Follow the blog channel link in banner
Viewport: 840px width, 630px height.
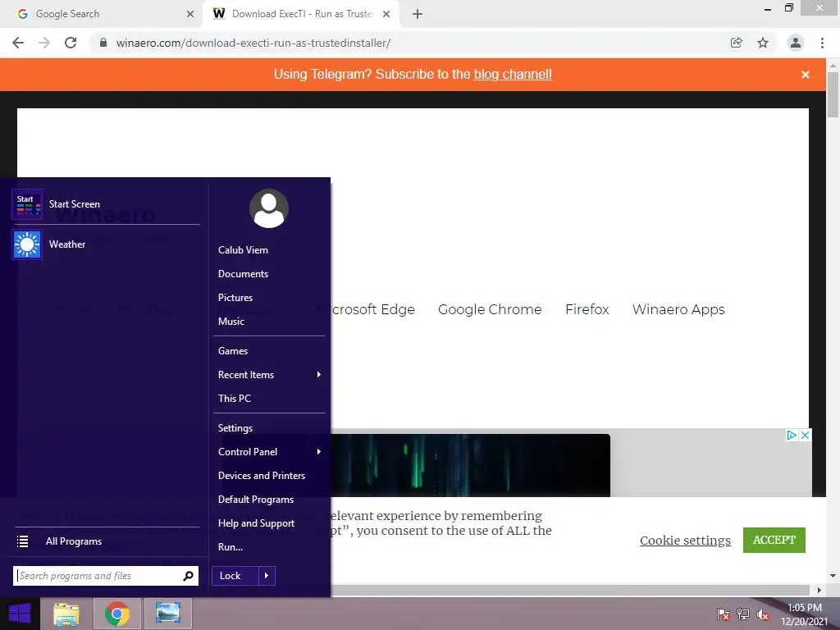(x=513, y=75)
